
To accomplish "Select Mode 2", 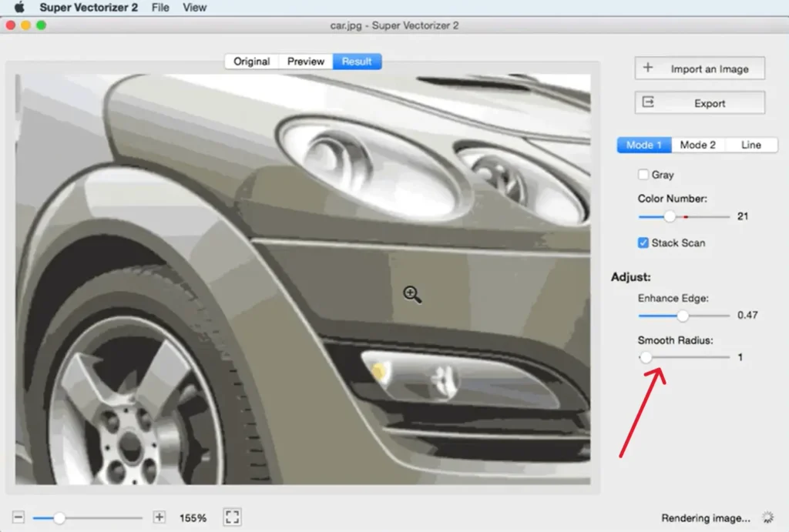I will pos(698,145).
